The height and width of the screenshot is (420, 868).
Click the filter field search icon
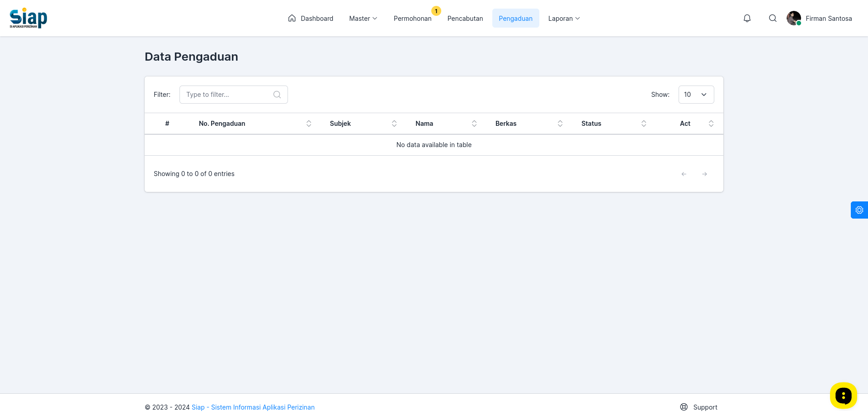pyautogui.click(x=277, y=95)
